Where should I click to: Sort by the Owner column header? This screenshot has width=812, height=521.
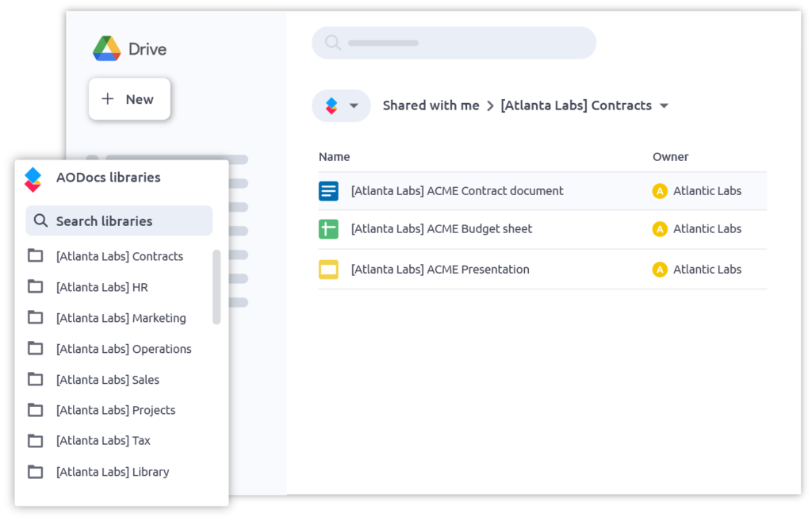[x=670, y=157]
